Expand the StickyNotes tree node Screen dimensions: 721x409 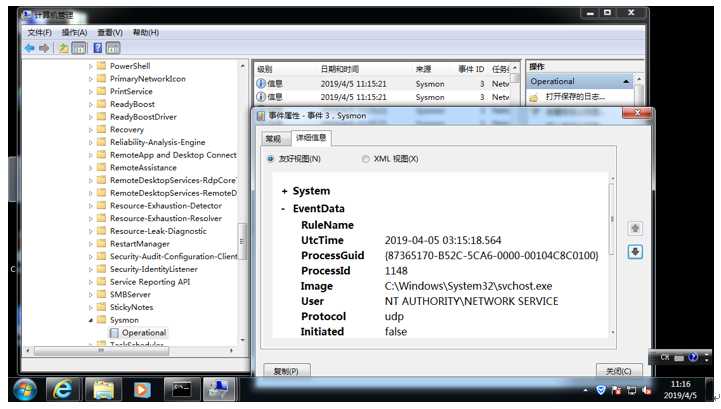[91, 307]
